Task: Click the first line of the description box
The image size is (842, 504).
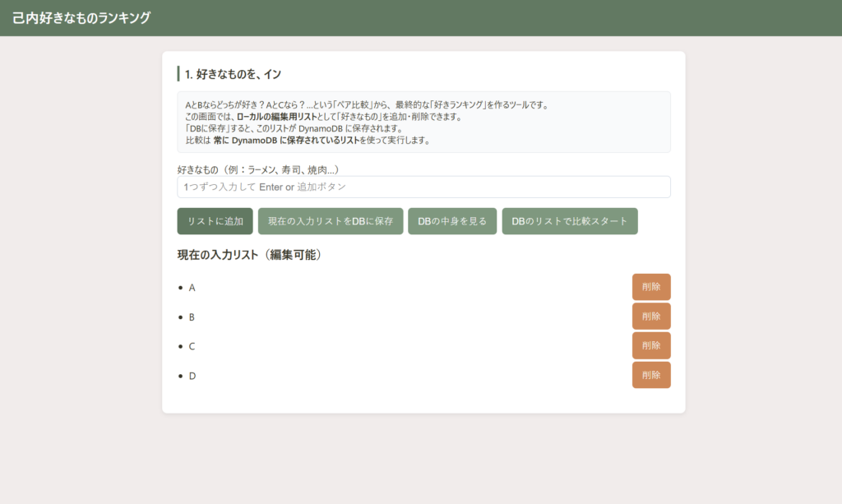Action: coord(366,105)
